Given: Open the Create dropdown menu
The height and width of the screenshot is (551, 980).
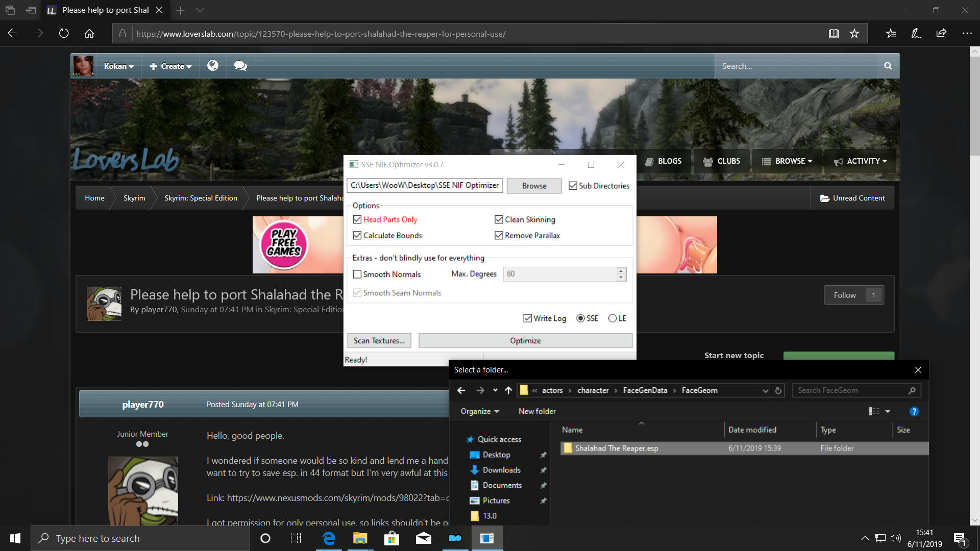Looking at the screenshot, I should [170, 66].
